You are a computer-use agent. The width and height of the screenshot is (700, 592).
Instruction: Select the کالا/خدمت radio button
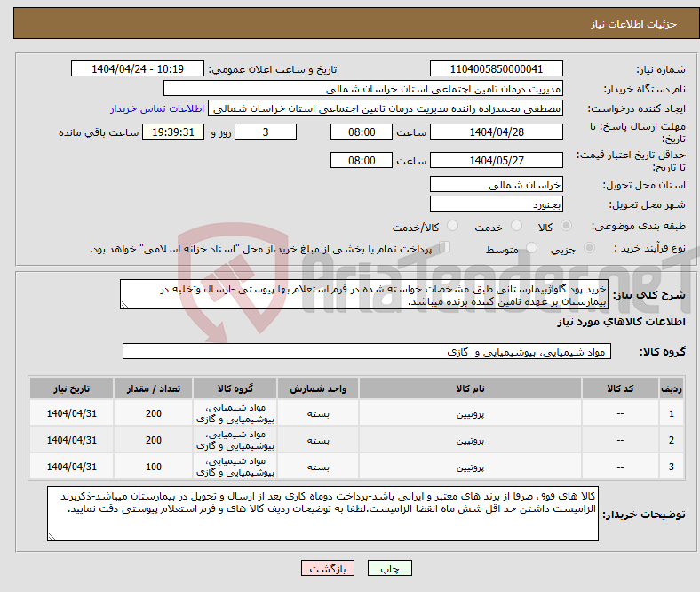coord(453,226)
